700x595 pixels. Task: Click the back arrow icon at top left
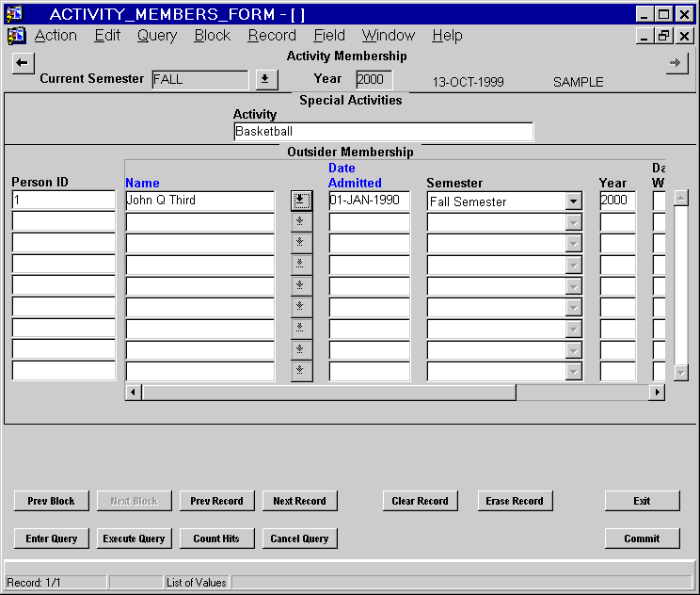23,63
